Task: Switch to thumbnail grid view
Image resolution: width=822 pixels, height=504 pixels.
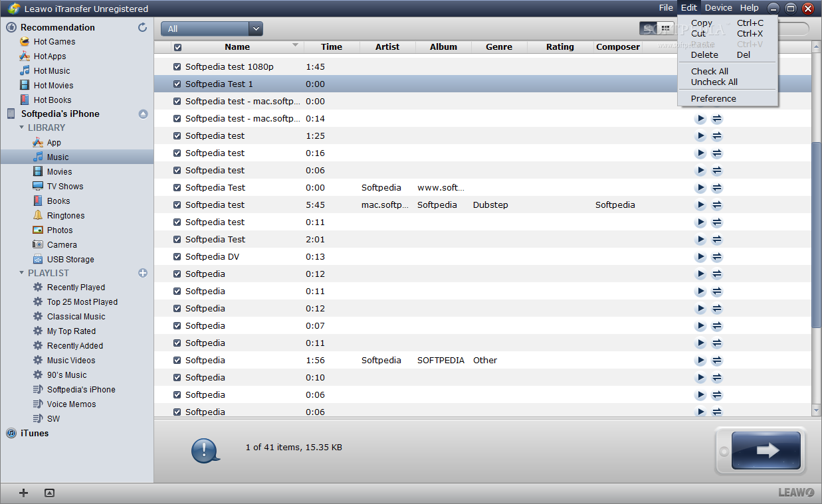Action: [x=666, y=29]
